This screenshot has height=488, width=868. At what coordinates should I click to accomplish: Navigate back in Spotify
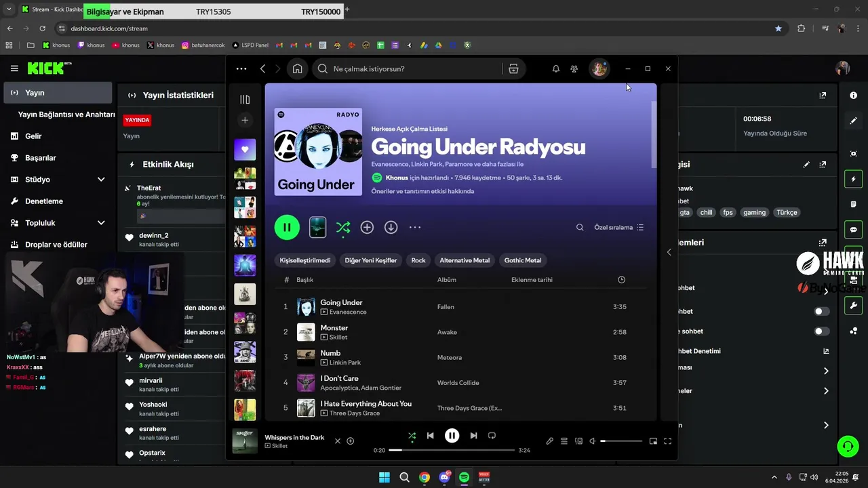tap(263, 68)
